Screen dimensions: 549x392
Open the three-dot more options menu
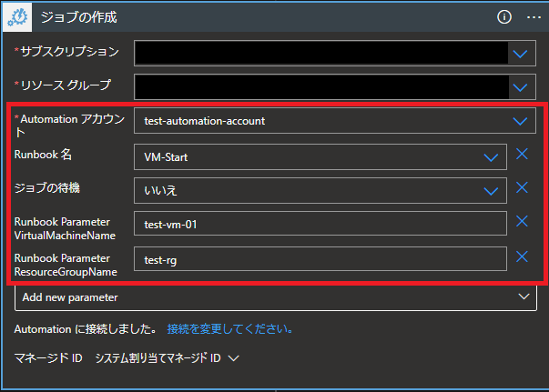(534, 17)
